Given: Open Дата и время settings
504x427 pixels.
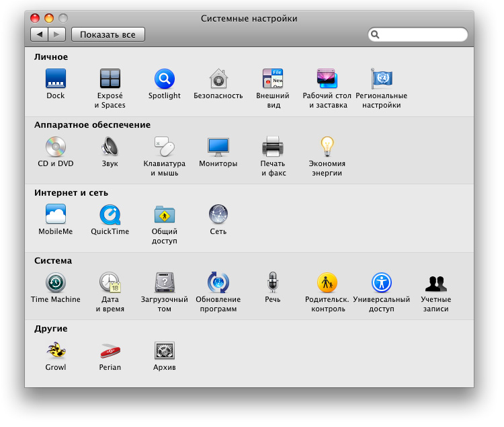Looking at the screenshot, I should (110, 282).
